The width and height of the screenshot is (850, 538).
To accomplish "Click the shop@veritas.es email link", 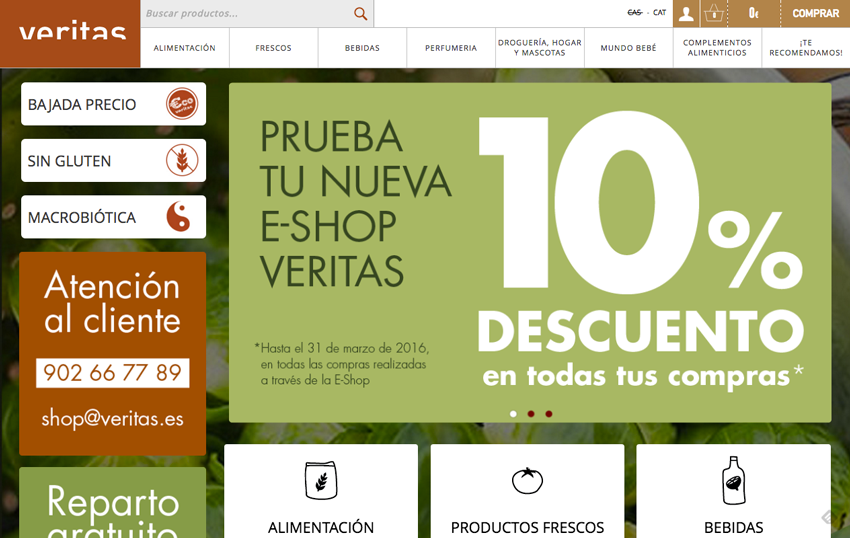I will [113, 418].
